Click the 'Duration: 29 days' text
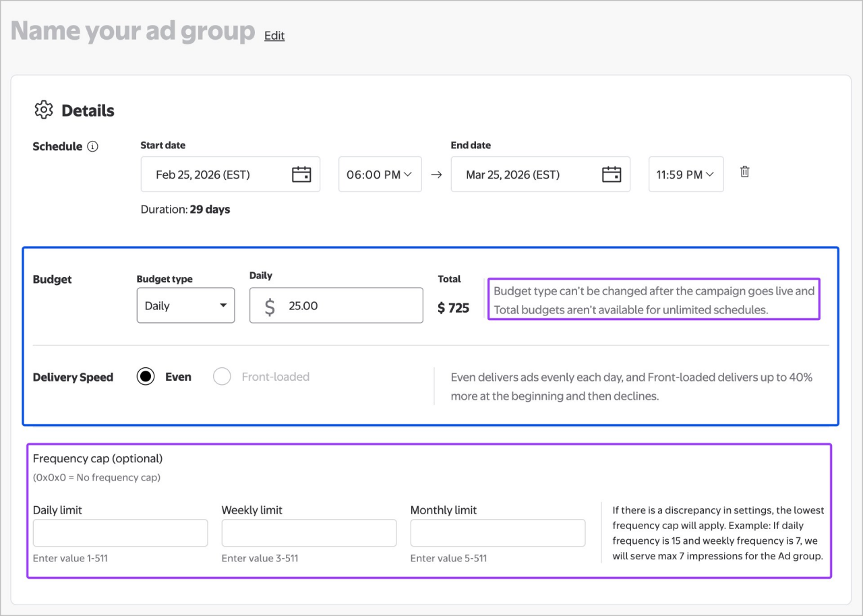This screenshot has height=616, width=863. 185,210
